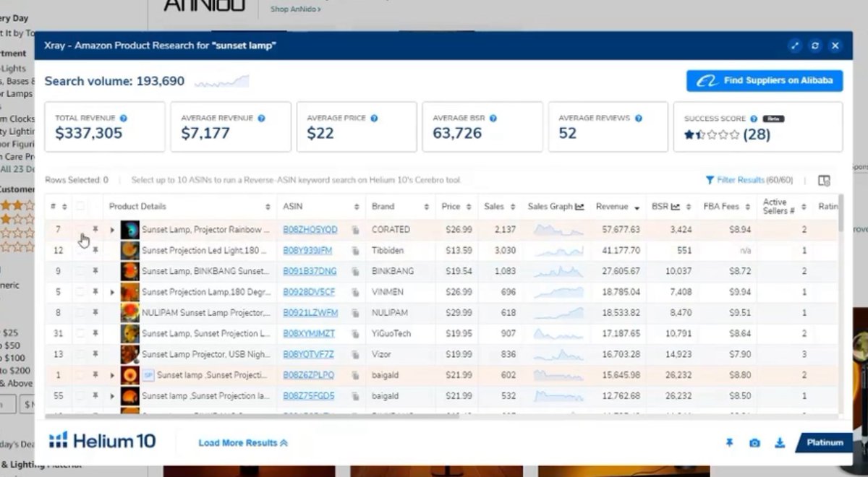The width and height of the screenshot is (868, 477).
Task: Open the Sales Graph chart icon in header
Action: click(x=579, y=207)
